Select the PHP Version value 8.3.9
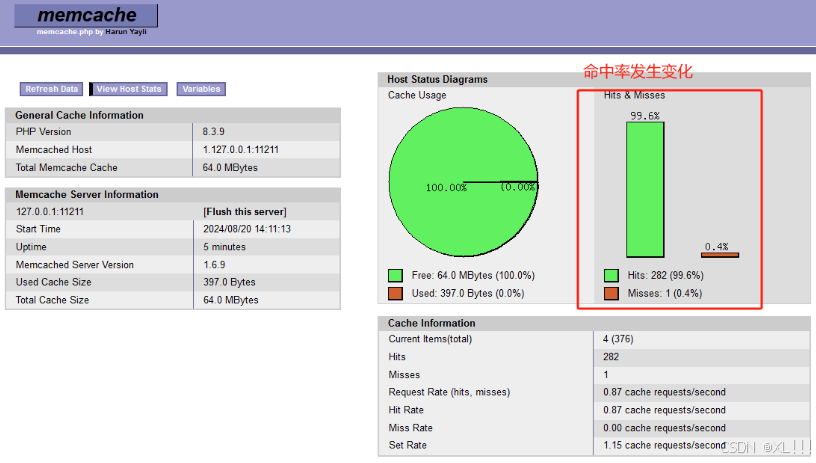This screenshot has width=816, height=463. pos(213,132)
